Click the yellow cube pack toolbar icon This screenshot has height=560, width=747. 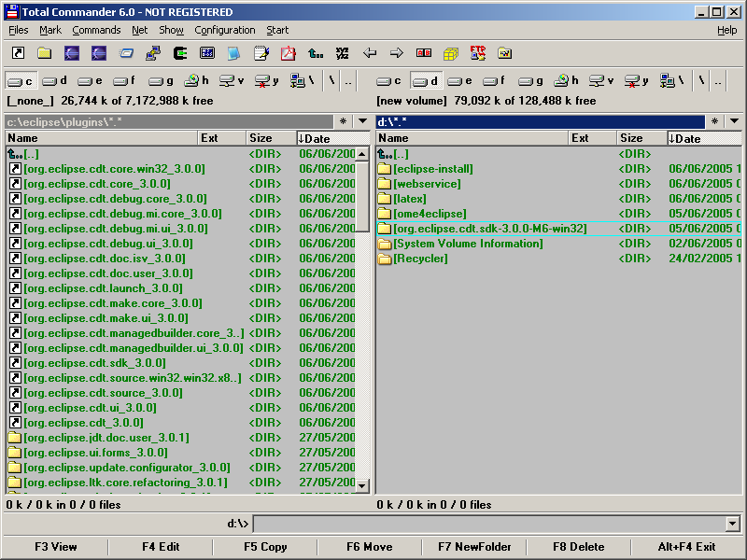point(451,53)
